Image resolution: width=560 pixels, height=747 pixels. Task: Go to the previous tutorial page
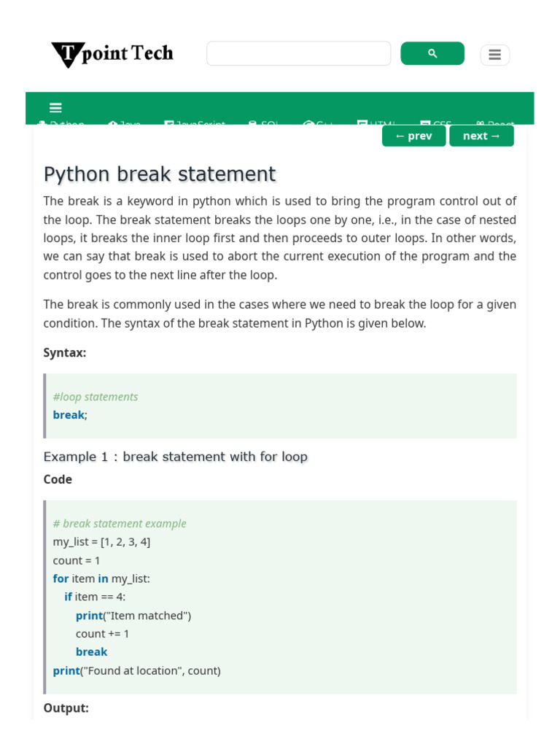[413, 136]
